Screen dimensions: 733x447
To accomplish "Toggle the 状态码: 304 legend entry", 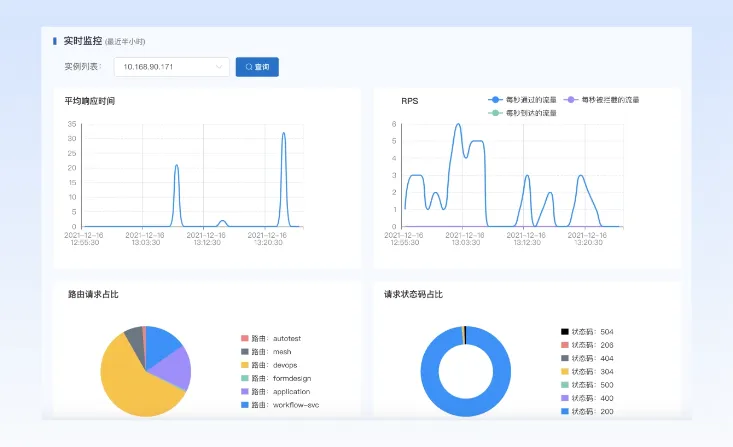I will pos(587,372).
